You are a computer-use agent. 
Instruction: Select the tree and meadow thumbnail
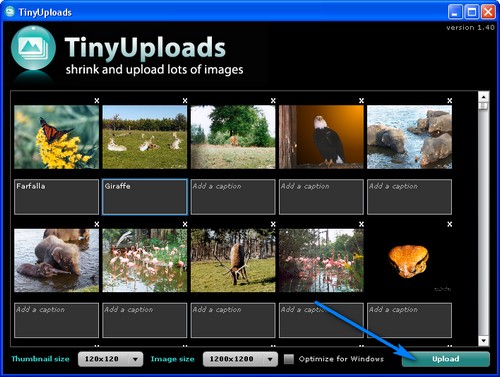[233, 137]
